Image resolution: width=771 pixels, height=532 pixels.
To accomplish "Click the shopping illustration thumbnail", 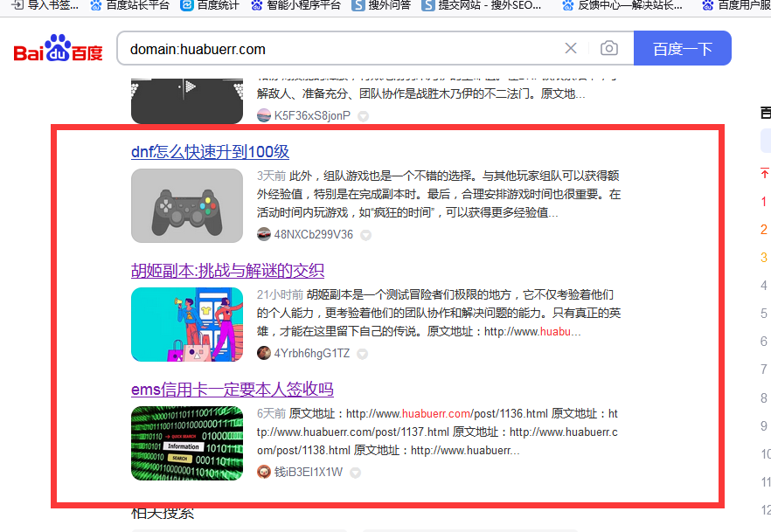I will (x=187, y=325).
